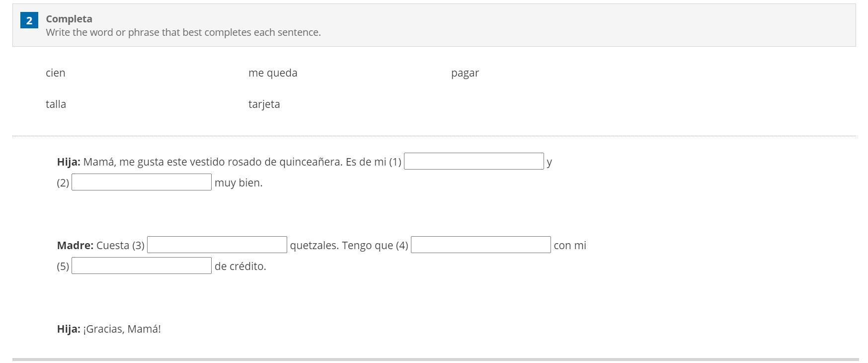Click the "Madre:" speaker label
Image resolution: width=868 pixels, height=363 pixels.
coord(75,246)
